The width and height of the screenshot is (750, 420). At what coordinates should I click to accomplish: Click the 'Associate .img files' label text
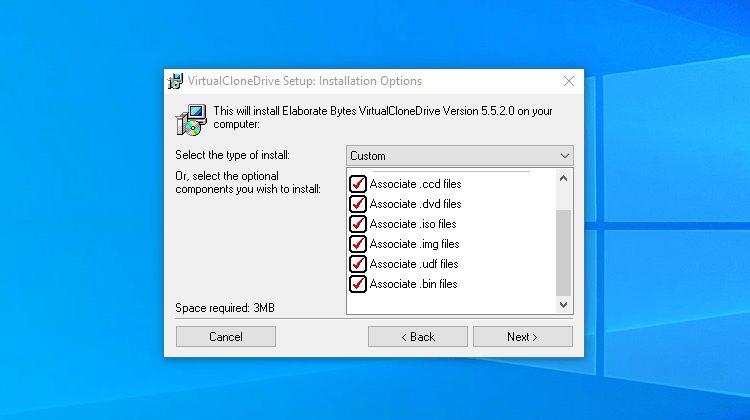pos(414,244)
